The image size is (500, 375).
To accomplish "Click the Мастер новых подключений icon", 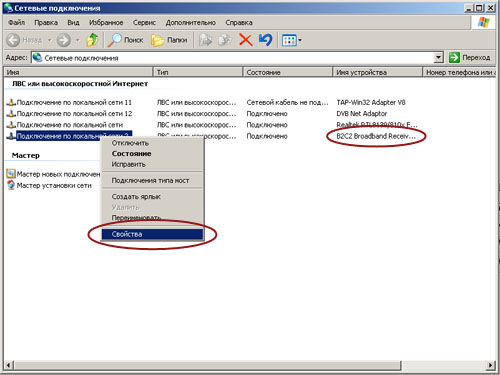I will [x=11, y=174].
